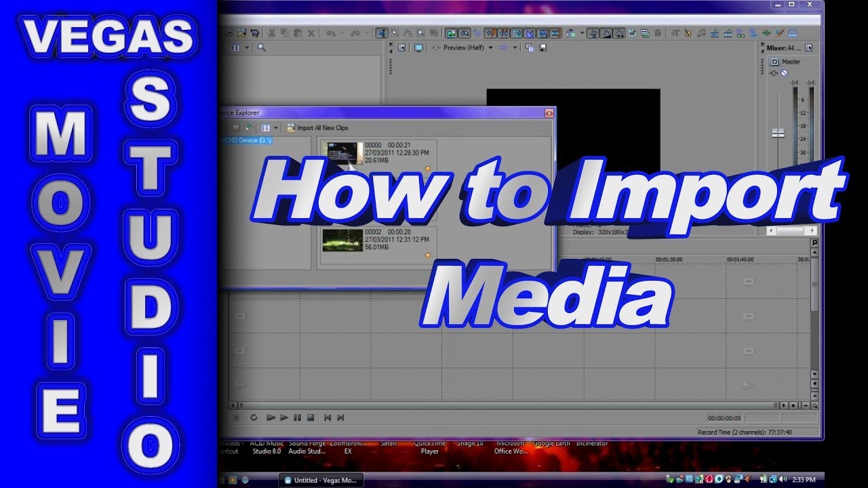Click the timeline zoom in time button
The width and height of the screenshot is (868, 488).
tap(793, 405)
